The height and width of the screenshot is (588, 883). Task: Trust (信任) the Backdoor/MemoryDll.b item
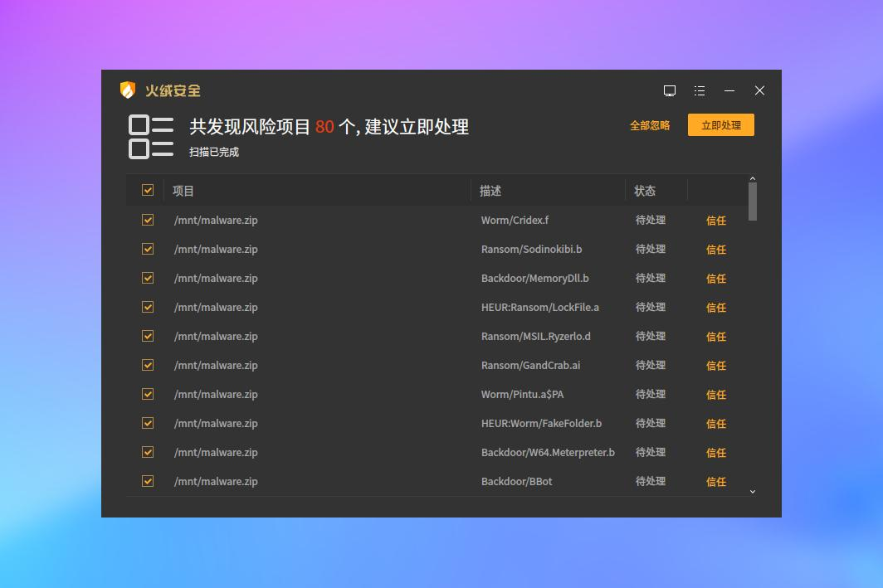[x=716, y=279]
